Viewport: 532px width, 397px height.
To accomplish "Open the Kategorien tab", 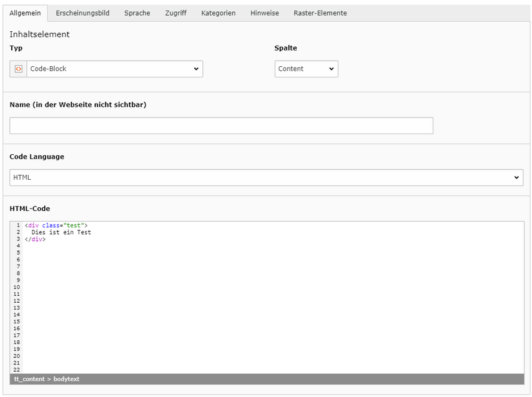I will (218, 13).
